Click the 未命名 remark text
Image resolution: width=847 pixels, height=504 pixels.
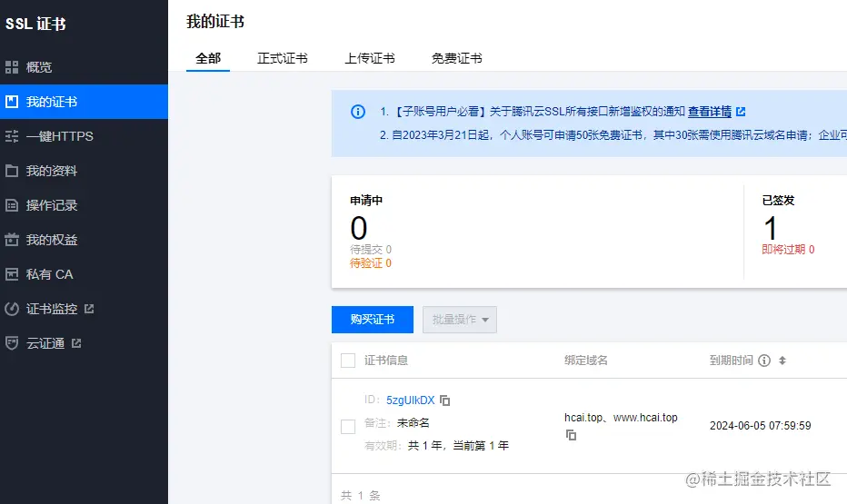click(x=414, y=423)
